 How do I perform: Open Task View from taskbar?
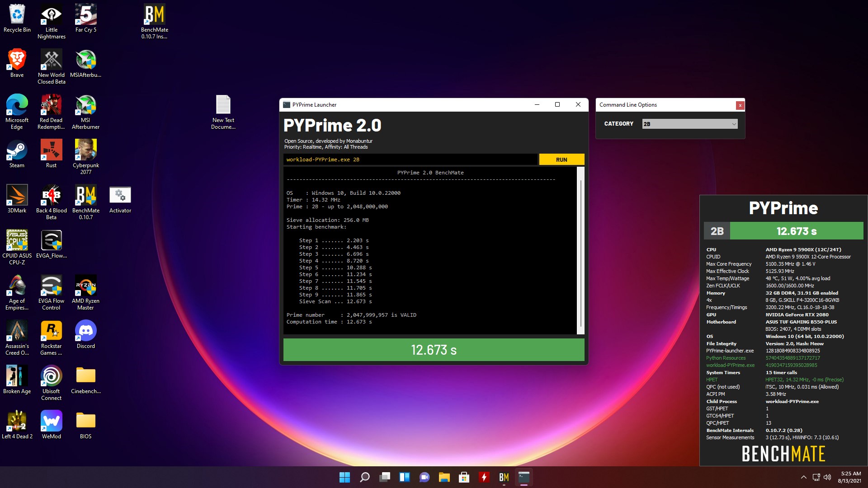tap(385, 477)
